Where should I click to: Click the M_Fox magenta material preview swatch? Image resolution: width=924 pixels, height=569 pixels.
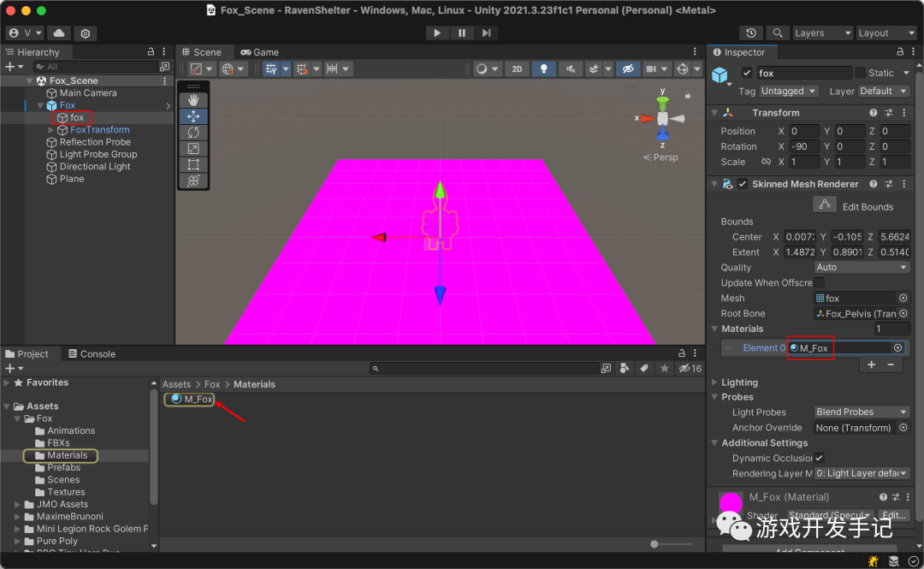[x=730, y=502]
